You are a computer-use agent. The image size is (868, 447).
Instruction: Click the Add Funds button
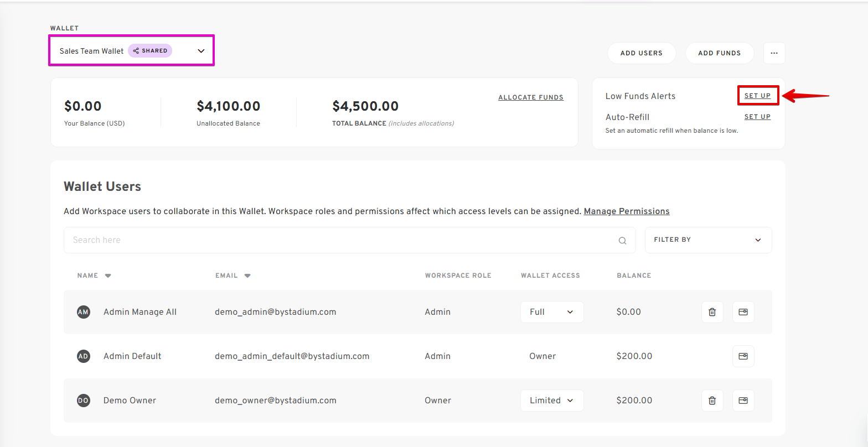click(x=719, y=53)
